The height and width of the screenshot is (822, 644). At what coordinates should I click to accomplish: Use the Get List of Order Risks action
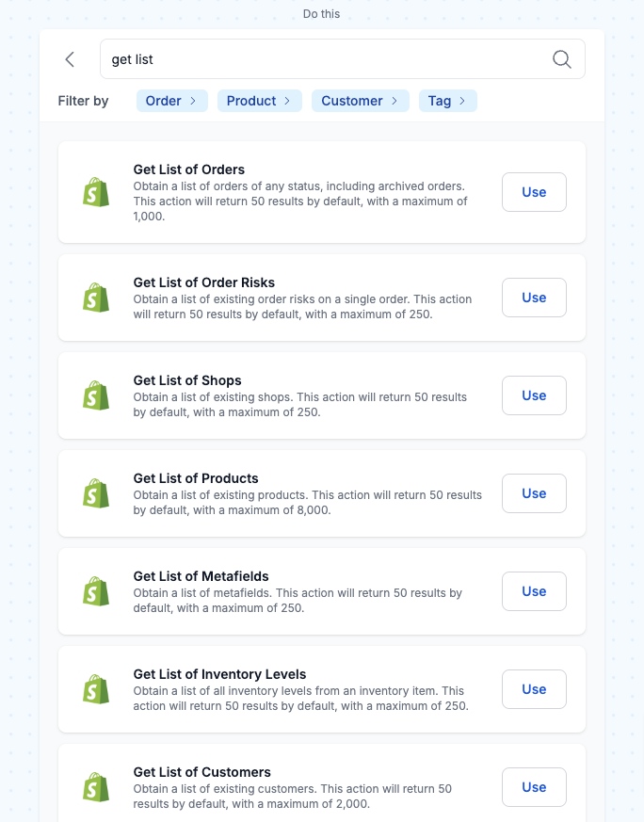point(534,298)
